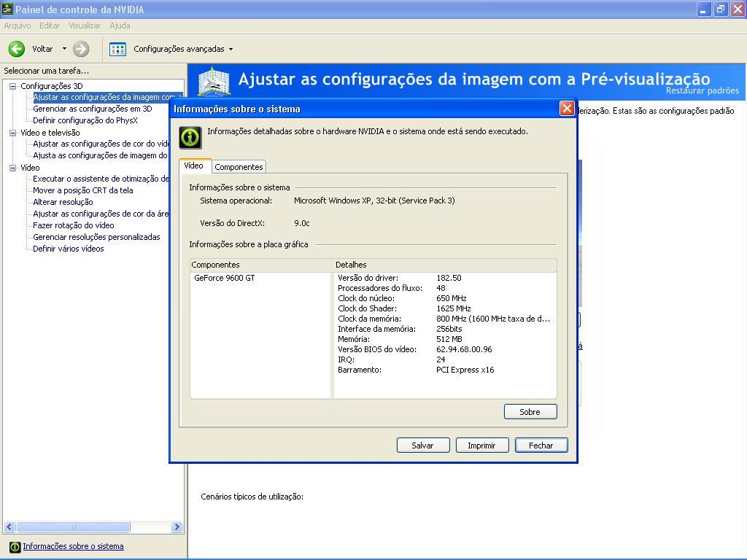Click the green Voltar back arrow icon
Image resolution: width=747 pixels, height=560 pixels.
click(17, 49)
